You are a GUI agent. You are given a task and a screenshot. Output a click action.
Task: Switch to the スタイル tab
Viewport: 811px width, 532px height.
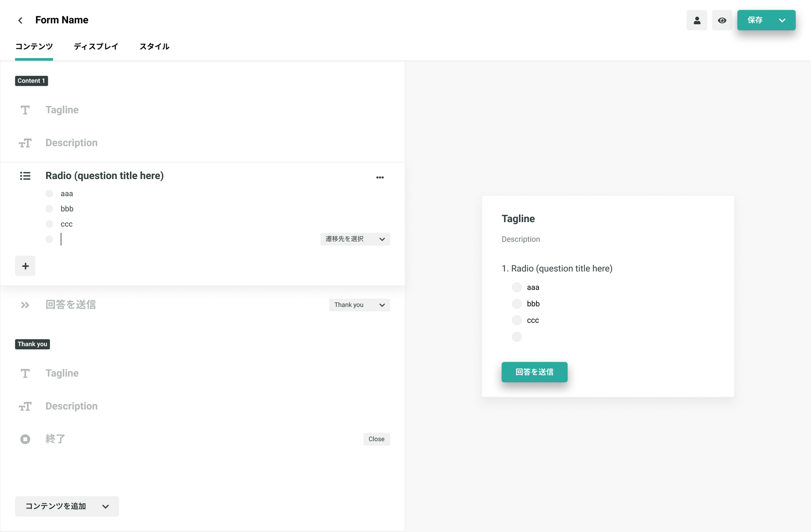pyautogui.click(x=154, y=47)
